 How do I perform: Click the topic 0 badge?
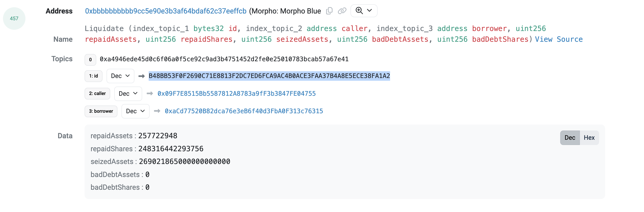(90, 60)
